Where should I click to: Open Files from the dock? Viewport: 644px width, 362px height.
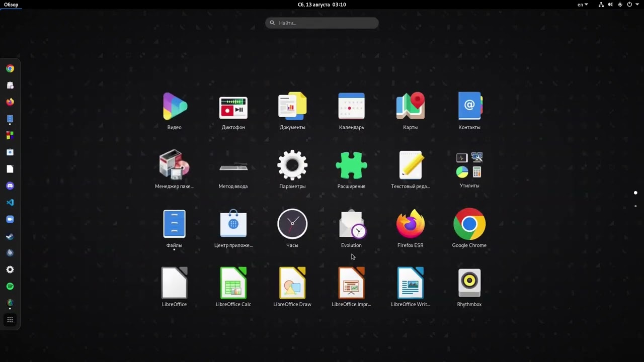pos(10,119)
